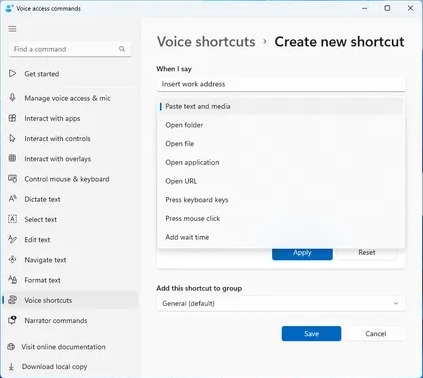Click the Reset button
Screen dimensions: 423x378
(367, 253)
